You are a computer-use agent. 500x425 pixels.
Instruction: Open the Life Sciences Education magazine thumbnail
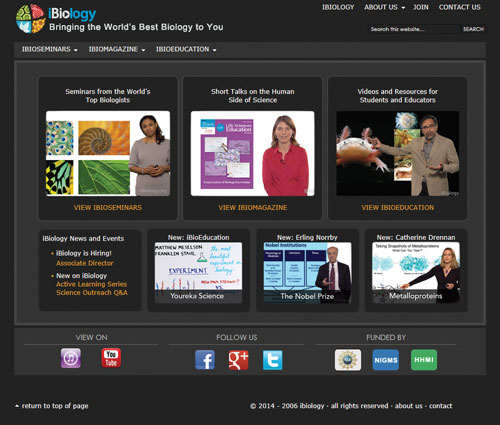[252, 153]
